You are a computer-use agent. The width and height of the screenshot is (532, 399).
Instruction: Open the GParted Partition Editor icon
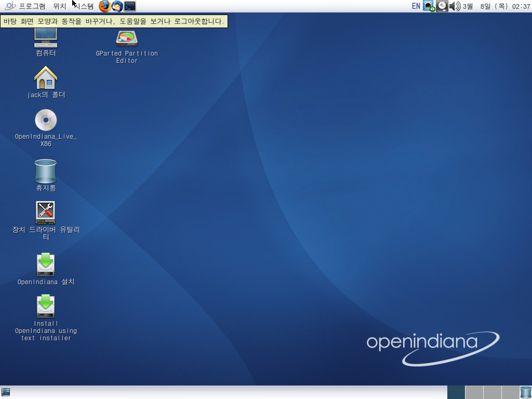[127, 39]
